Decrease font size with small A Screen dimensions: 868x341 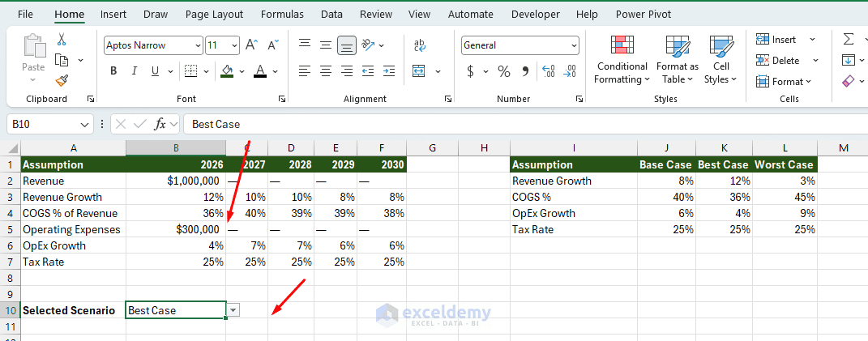click(273, 45)
